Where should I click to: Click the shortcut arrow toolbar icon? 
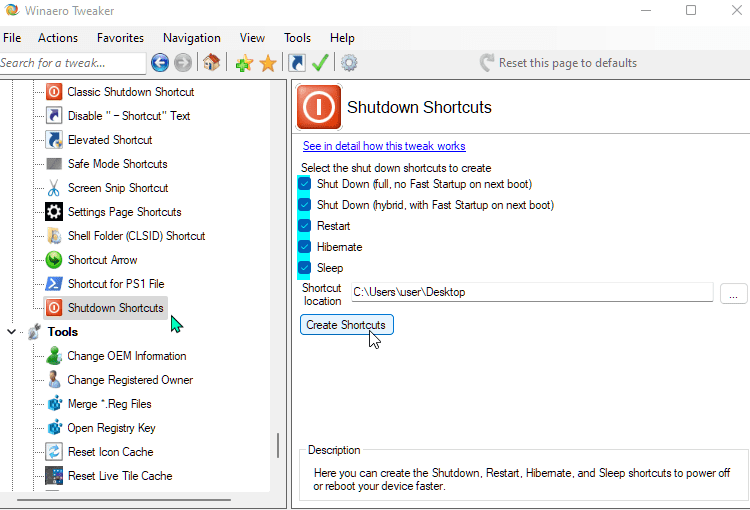click(x=297, y=63)
